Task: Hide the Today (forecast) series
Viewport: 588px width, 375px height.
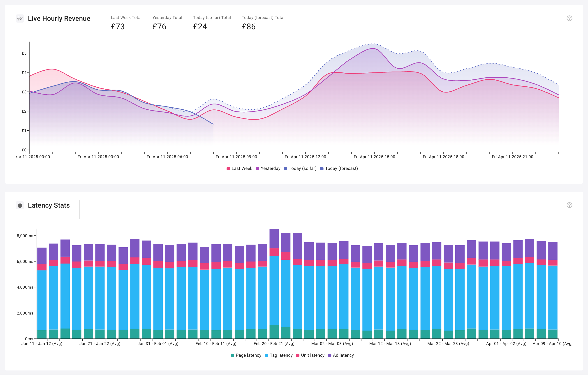Action: tap(339, 169)
